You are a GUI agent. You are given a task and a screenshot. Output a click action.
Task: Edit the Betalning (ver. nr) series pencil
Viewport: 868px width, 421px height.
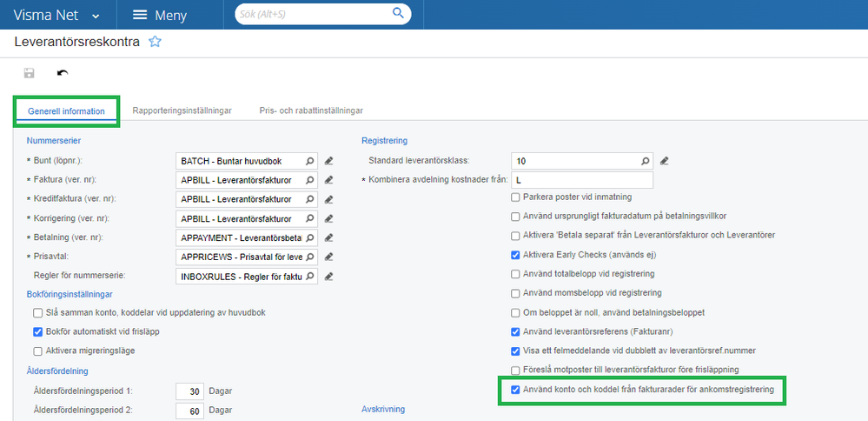[328, 237]
